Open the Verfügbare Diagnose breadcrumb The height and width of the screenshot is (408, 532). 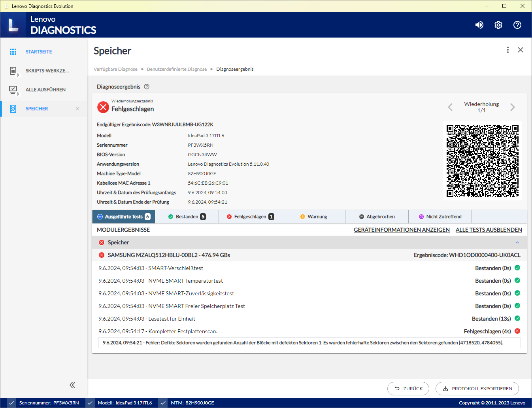click(115, 69)
